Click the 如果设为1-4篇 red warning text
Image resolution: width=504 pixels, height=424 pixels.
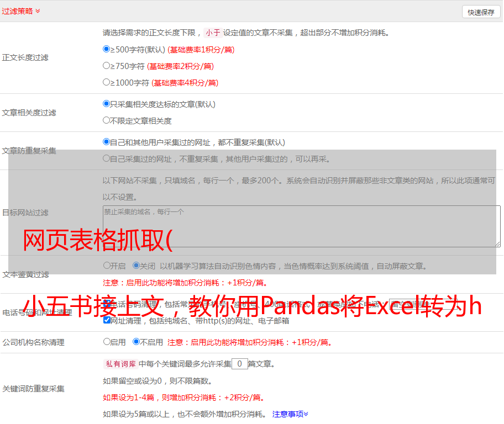184,397
